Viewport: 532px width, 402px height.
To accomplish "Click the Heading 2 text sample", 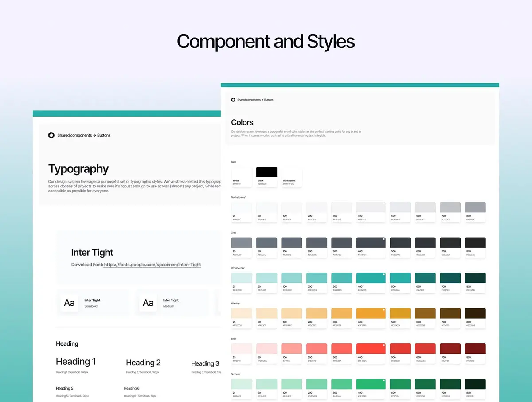I will point(143,363).
